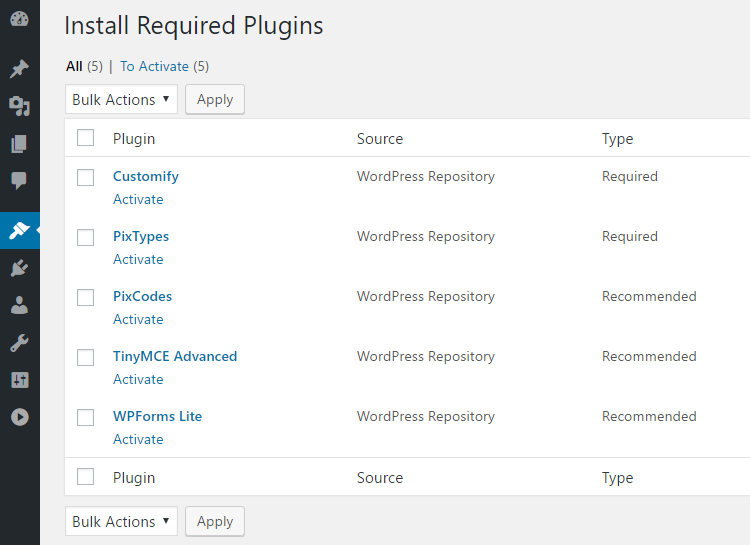Click WPForms Lite's WordPress Repository source cell

(426, 416)
